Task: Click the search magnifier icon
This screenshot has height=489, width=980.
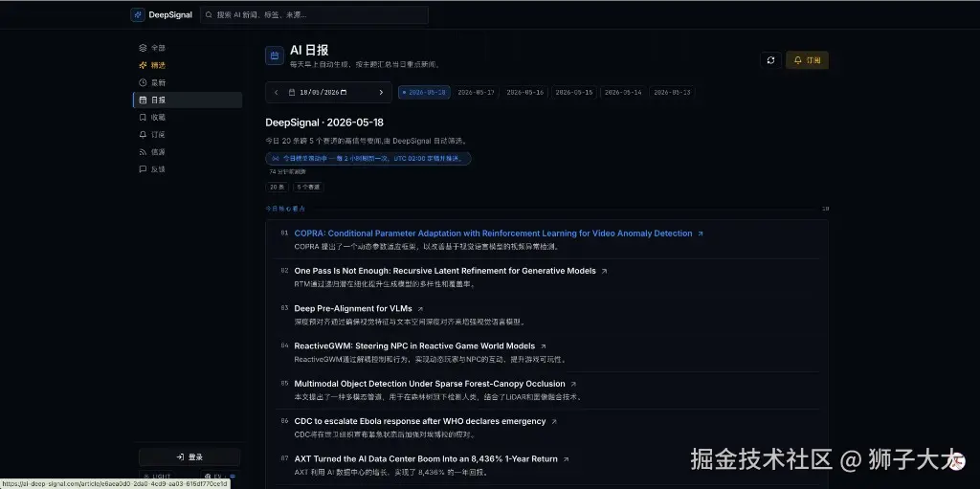Action: [210, 15]
